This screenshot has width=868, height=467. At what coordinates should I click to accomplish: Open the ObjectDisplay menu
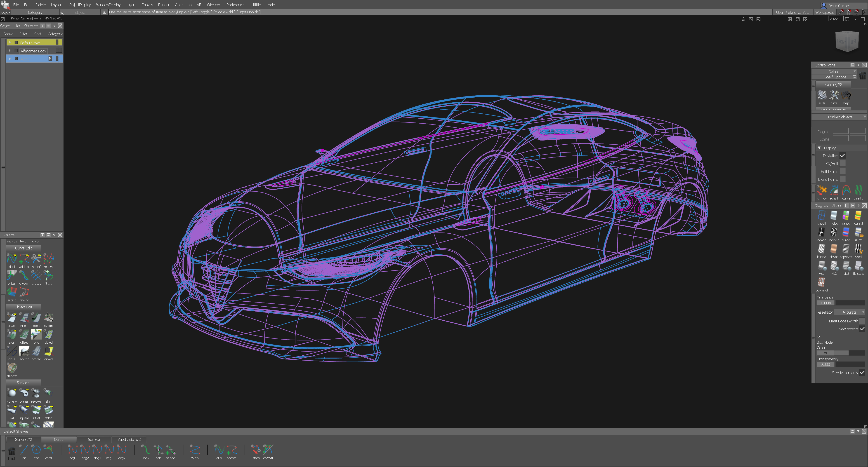click(80, 5)
